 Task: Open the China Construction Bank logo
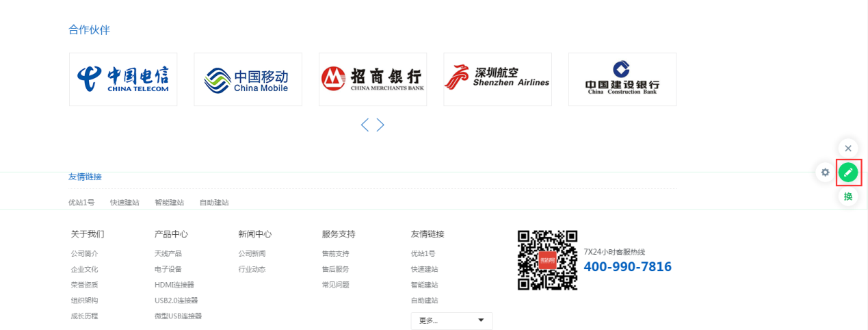pyautogui.click(x=622, y=79)
